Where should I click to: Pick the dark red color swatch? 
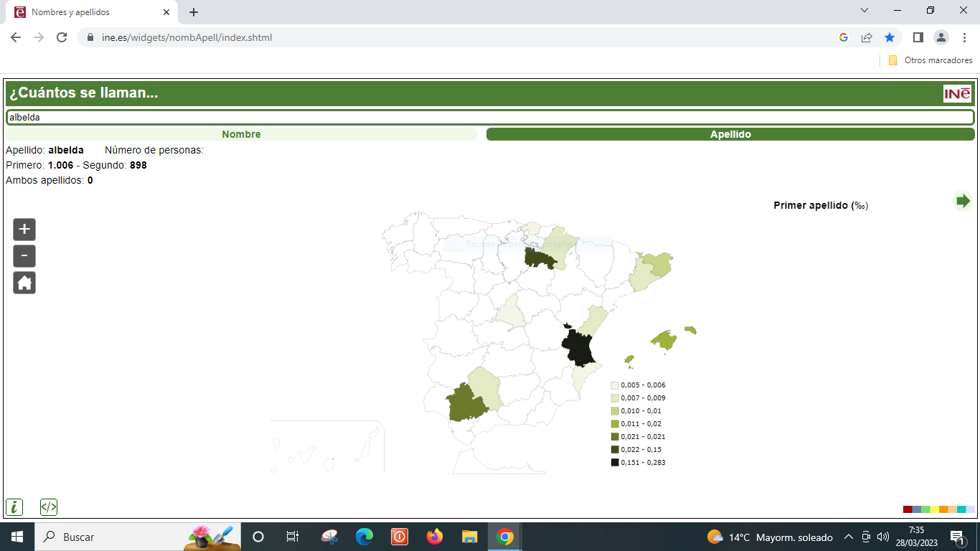click(x=908, y=509)
